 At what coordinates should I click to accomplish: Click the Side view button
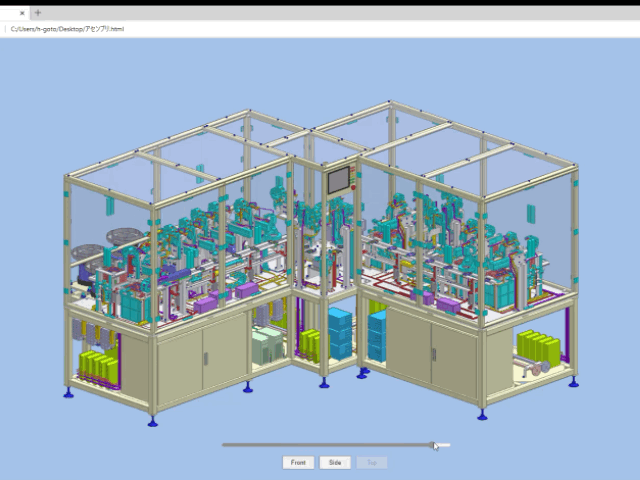(x=335, y=462)
